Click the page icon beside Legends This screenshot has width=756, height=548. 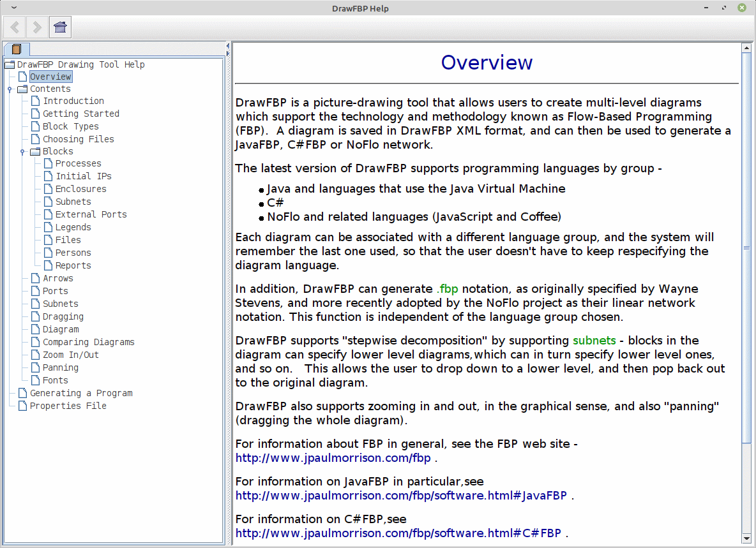tap(49, 227)
